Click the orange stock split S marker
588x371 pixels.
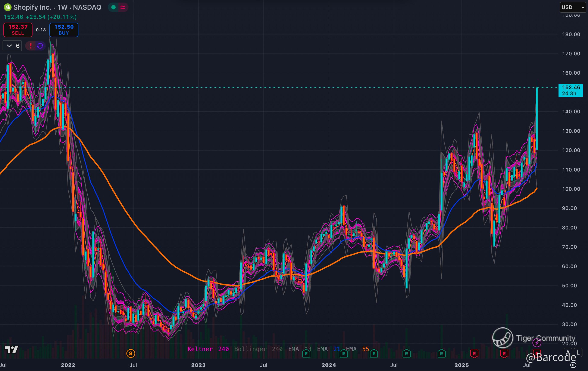(x=131, y=353)
